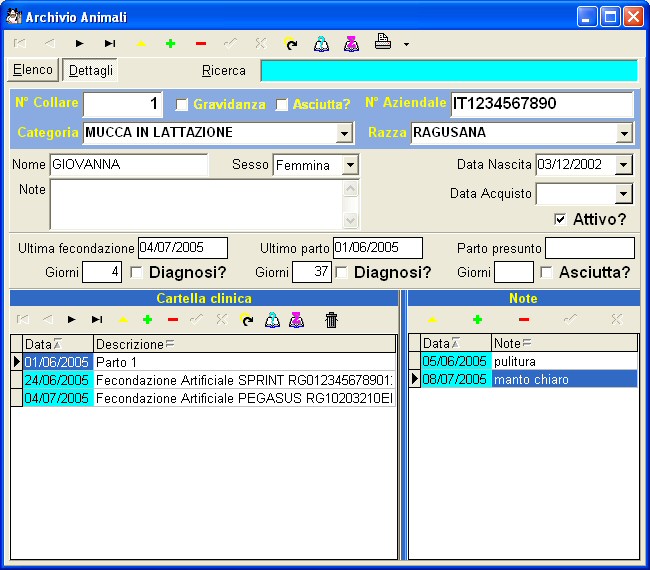This screenshot has width=650, height=570.
Task: Delete note with red minus in Note panel
Action: (x=524, y=319)
